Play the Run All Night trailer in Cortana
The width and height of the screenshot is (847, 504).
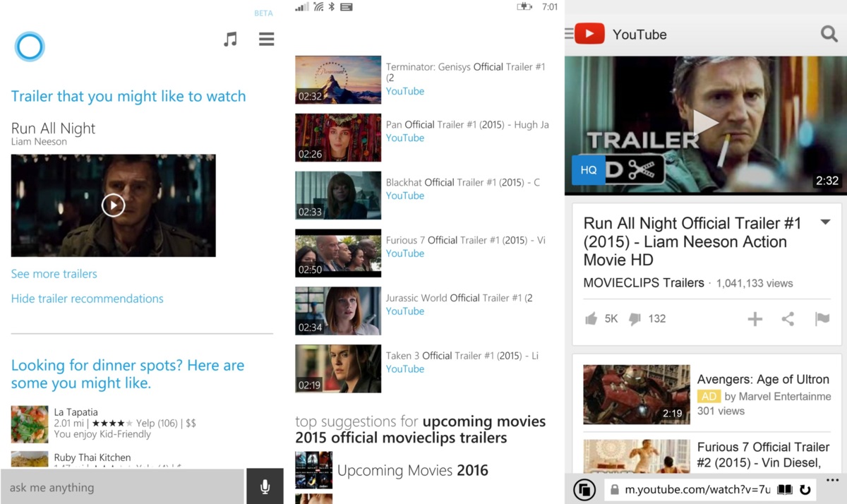point(113,205)
